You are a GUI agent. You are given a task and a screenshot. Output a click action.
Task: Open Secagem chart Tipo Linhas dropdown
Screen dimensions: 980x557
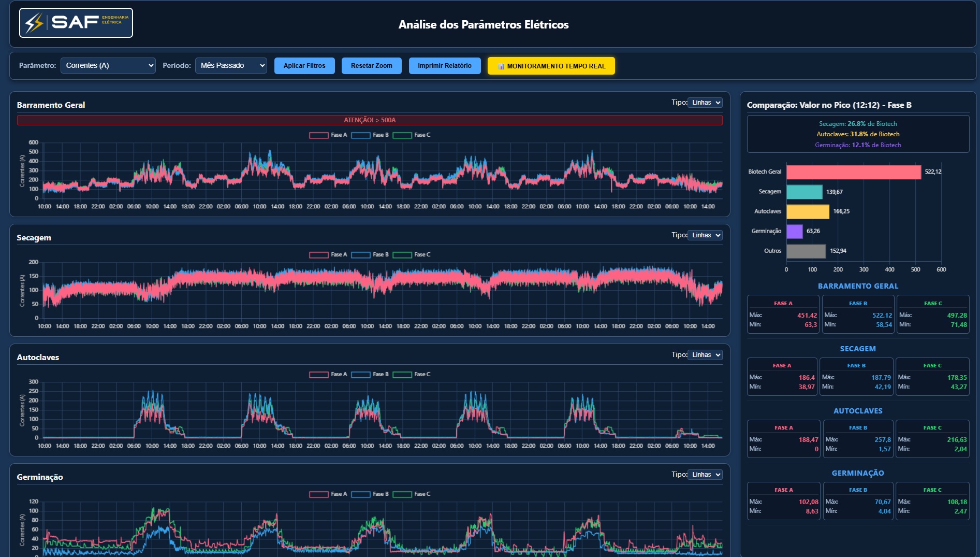(705, 235)
